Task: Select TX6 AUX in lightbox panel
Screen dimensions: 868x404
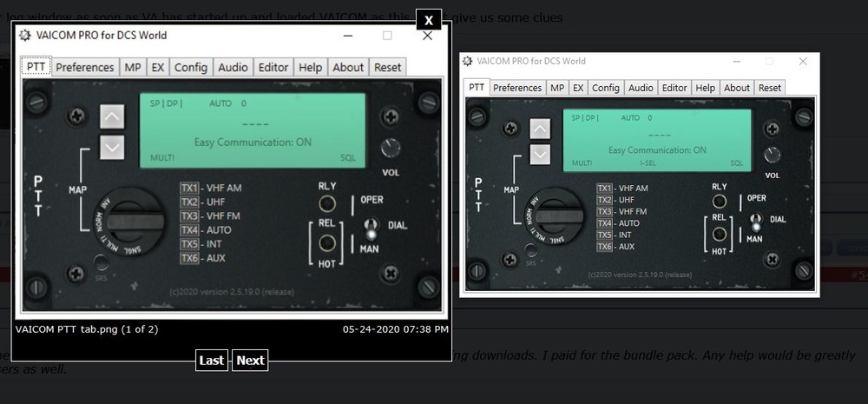Action: [202, 258]
